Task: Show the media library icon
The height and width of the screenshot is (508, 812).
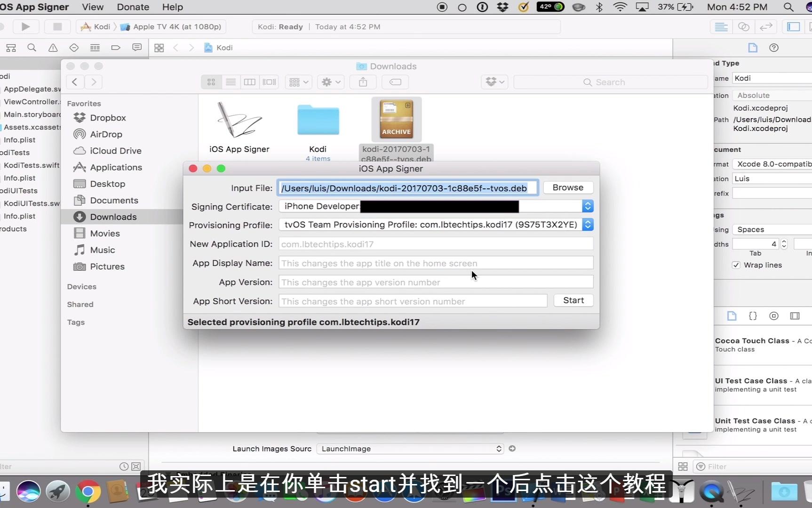Action: click(795, 316)
